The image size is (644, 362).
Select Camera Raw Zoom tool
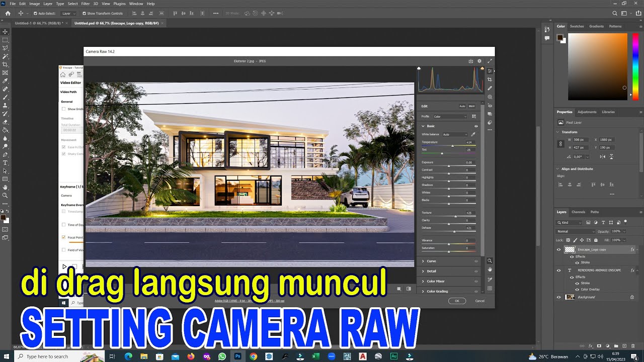coord(490,260)
